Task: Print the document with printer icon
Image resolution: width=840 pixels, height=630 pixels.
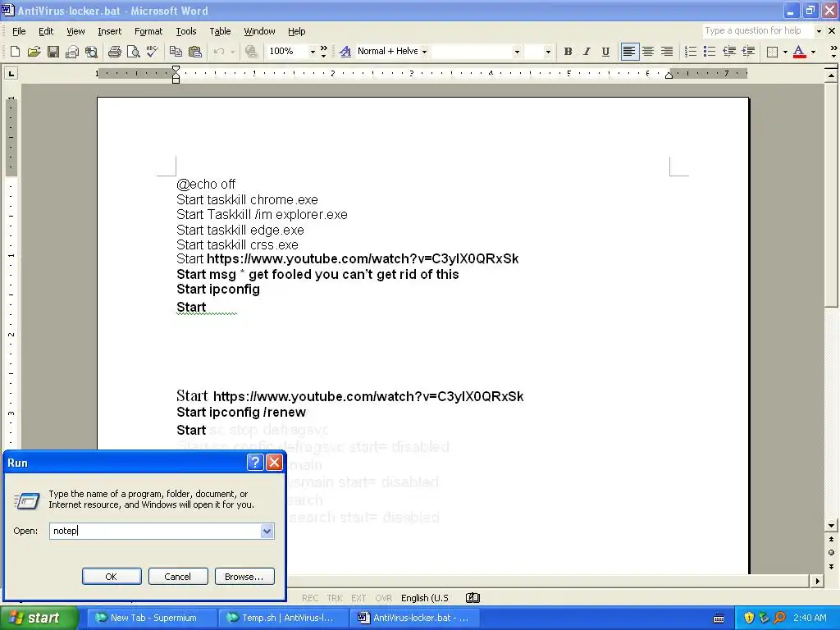Action: click(114, 52)
